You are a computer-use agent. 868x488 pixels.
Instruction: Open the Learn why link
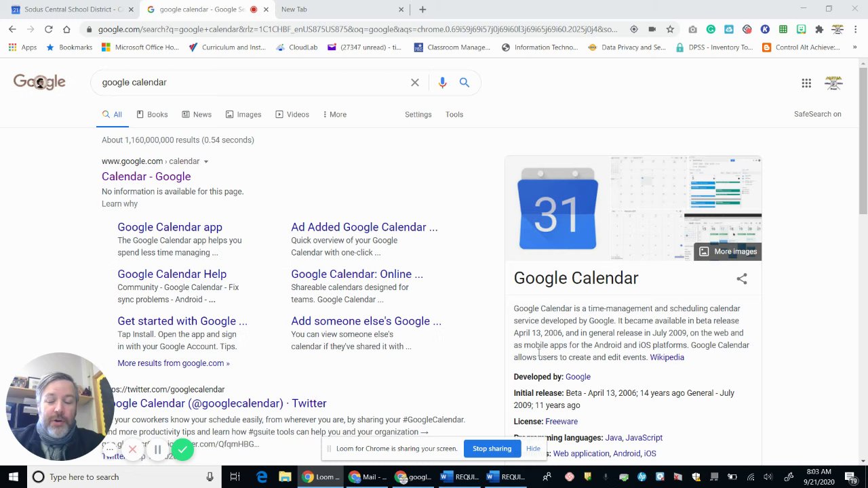coord(120,203)
